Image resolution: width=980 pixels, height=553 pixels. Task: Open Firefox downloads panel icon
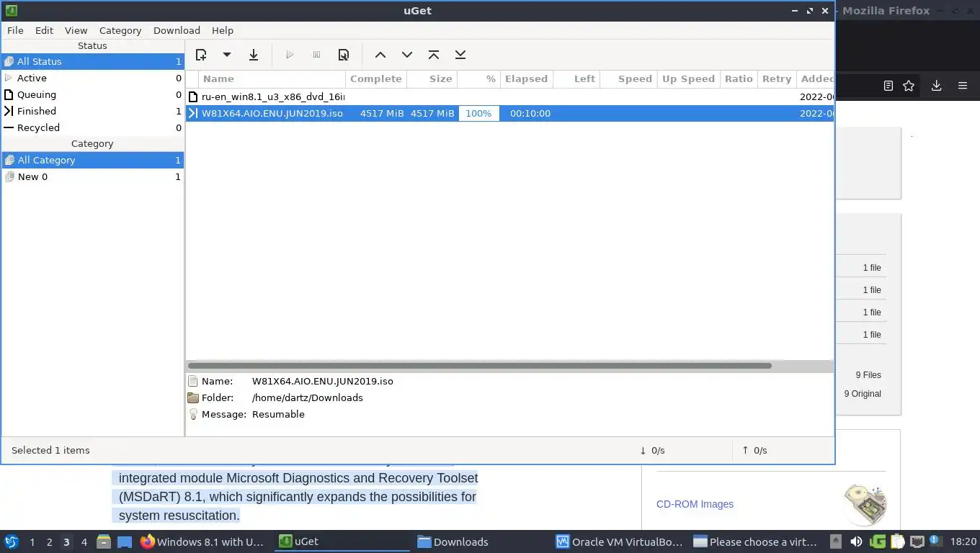(x=936, y=86)
